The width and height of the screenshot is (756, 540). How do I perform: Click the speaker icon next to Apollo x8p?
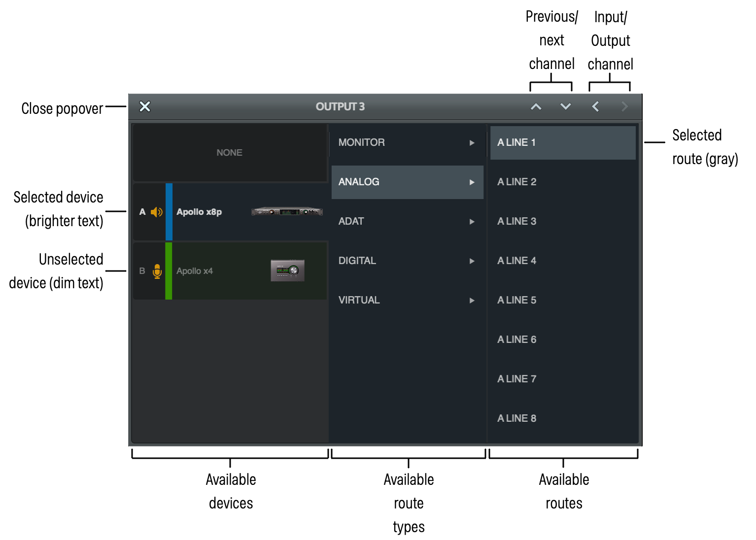pos(157,212)
